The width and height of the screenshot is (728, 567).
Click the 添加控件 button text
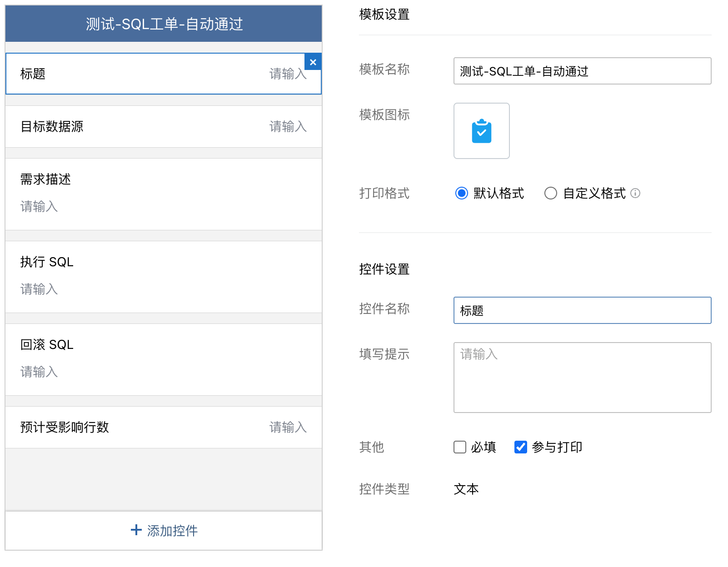coord(172,531)
